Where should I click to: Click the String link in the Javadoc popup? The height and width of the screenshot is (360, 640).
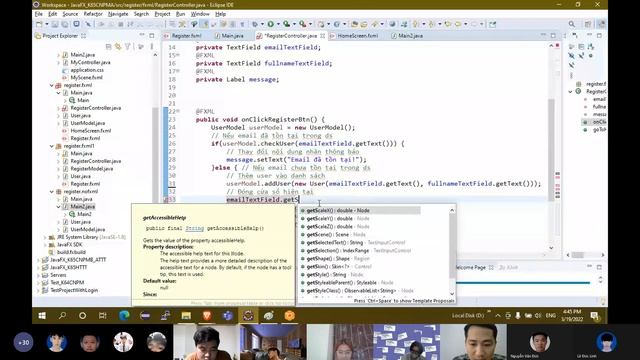click(194, 228)
